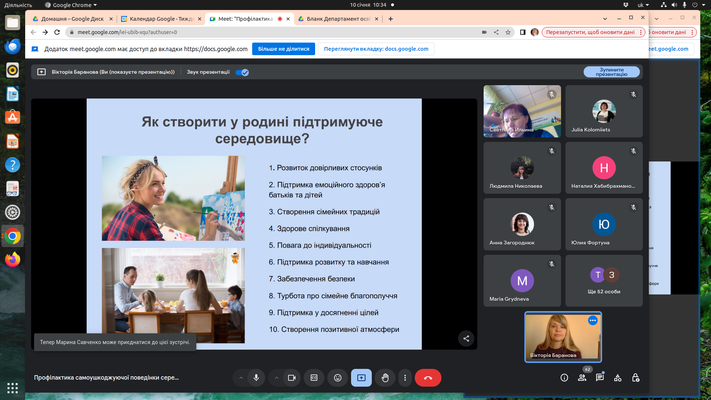The image size is (711, 400).
Task: Select Maria Grydneva participant tile
Action: click(x=522, y=281)
